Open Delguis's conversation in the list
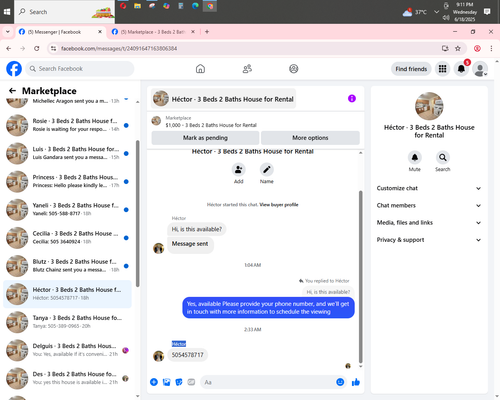The height and width of the screenshot is (400, 500). point(67,350)
